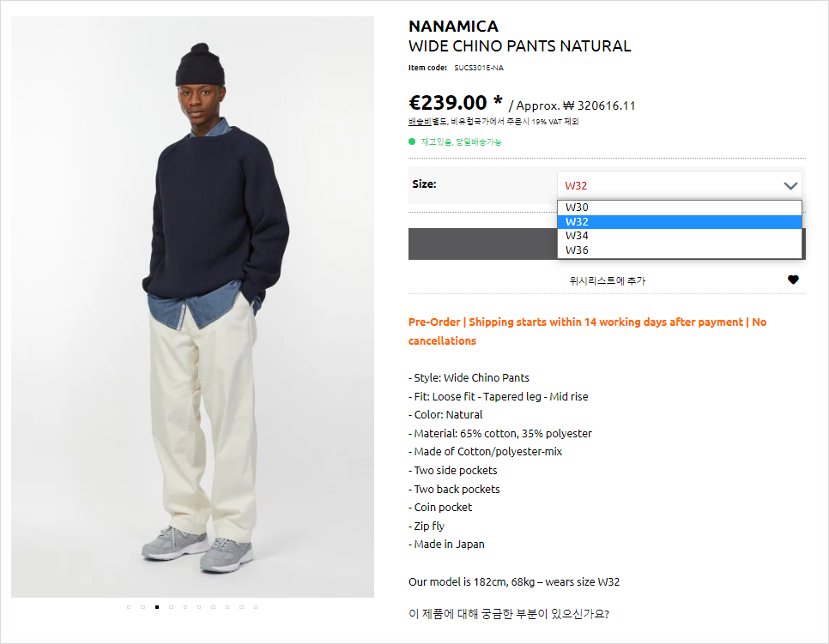Select the second image carousel dot

[x=142, y=607]
